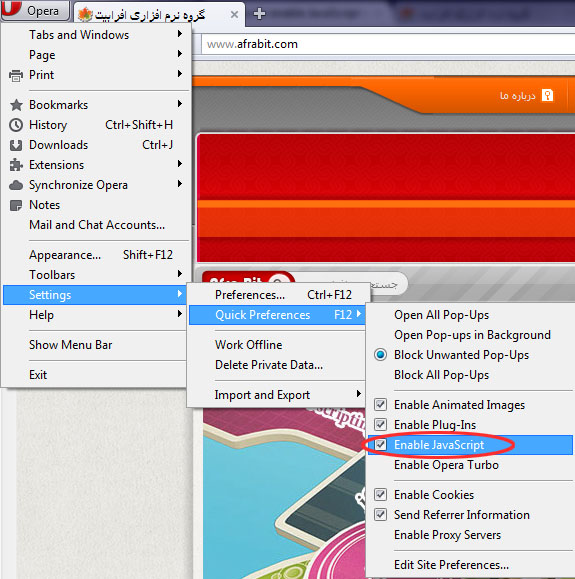The height and width of the screenshot is (579, 575).
Task: Select Open Pop-ups in Background
Action: coord(470,335)
